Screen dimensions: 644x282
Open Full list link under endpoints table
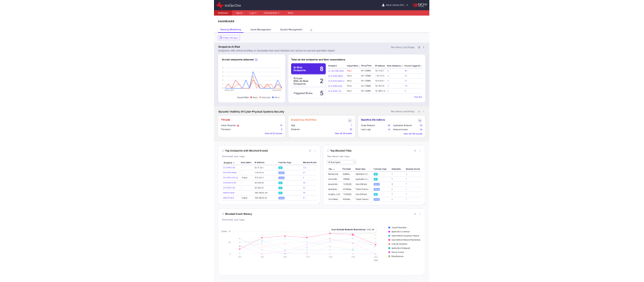point(418,97)
